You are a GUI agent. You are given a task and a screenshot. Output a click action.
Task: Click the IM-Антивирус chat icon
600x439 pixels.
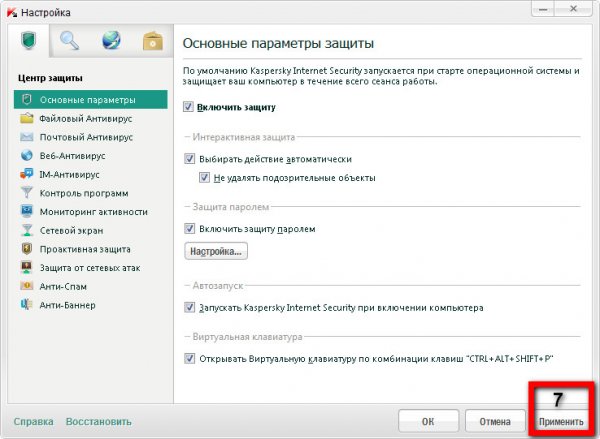point(26,174)
